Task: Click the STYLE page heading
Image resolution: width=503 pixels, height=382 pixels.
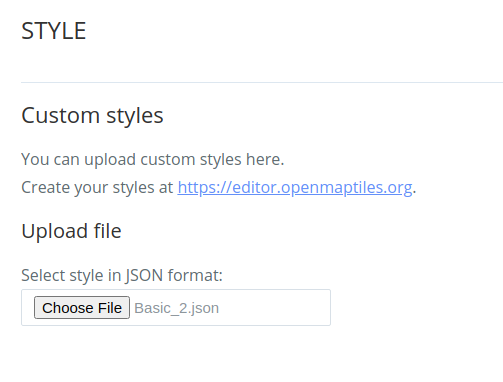Action: (54, 31)
